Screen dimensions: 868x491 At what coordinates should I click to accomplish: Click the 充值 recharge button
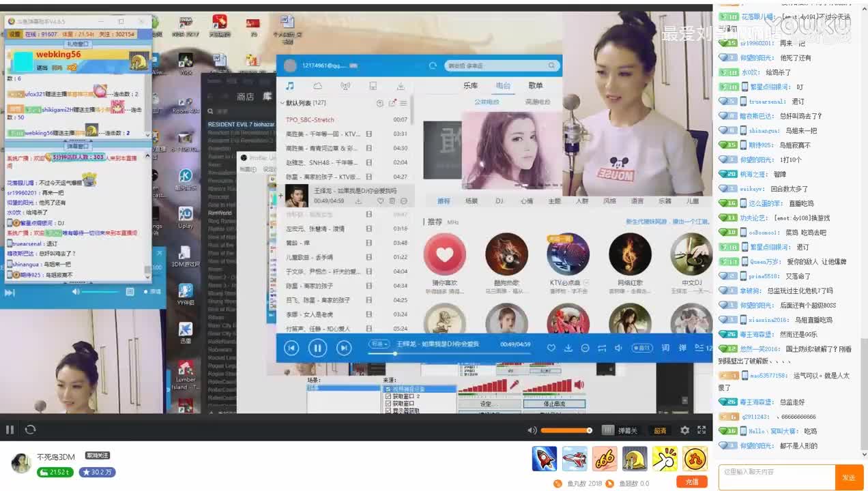click(x=692, y=481)
